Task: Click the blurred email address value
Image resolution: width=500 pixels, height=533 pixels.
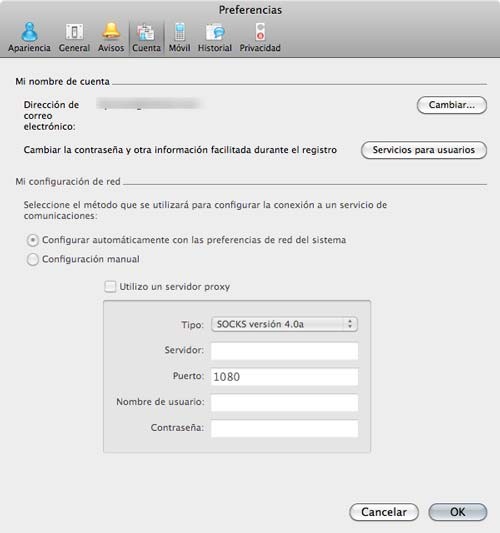Action: coord(149,104)
